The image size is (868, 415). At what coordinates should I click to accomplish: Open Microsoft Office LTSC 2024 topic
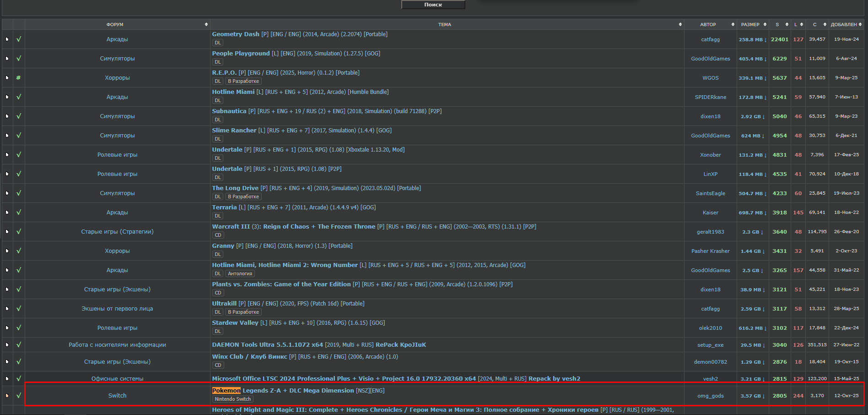pos(396,379)
